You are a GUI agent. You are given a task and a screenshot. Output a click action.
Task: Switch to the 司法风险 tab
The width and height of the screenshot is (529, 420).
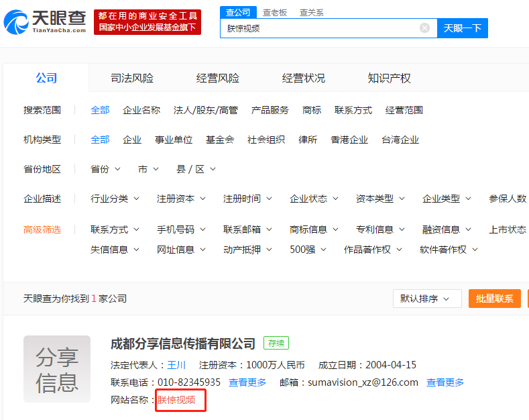click(x=132, y=78)
